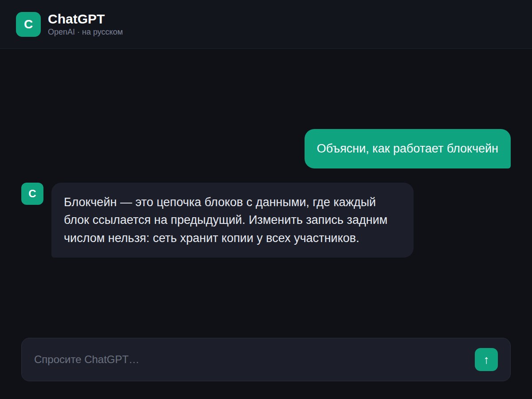Click the 'OpenAI · на русском' subtitle
This screenshot has height=399, width=532.
(85, 32)
